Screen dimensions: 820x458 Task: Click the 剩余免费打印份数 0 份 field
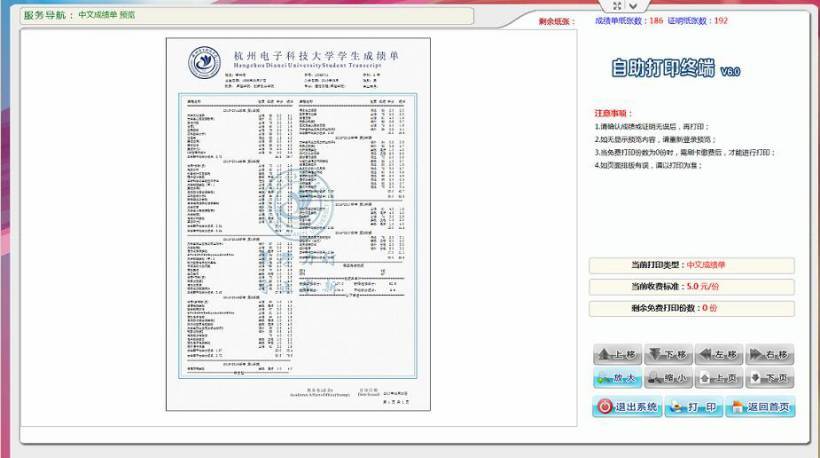[691, 308]
